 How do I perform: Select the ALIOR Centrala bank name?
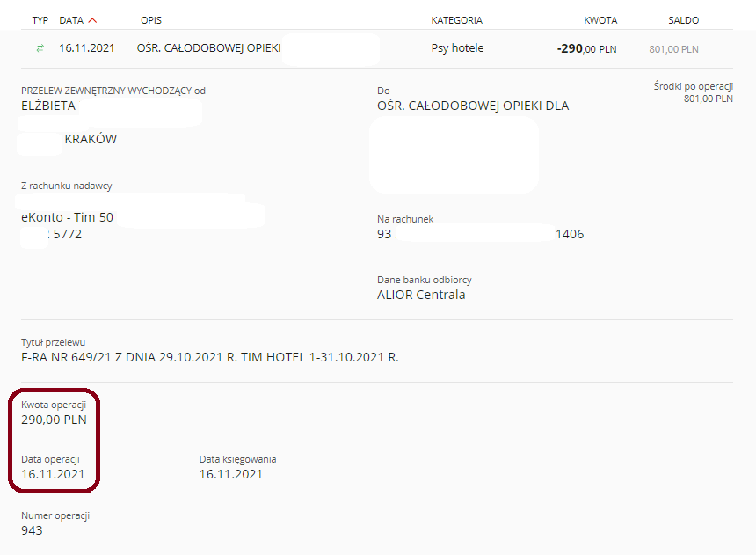pos(421,295)
